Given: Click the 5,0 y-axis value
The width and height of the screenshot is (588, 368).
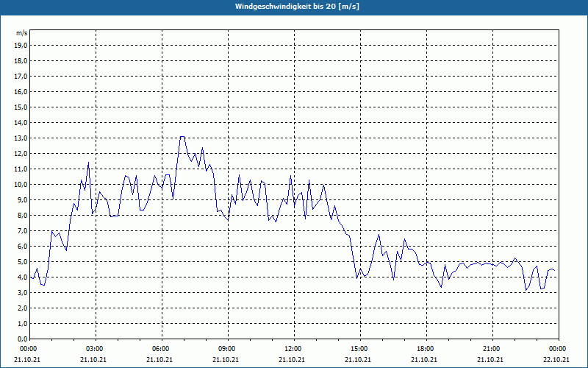Looking at the screenshot, I should (x=23, y=262).
